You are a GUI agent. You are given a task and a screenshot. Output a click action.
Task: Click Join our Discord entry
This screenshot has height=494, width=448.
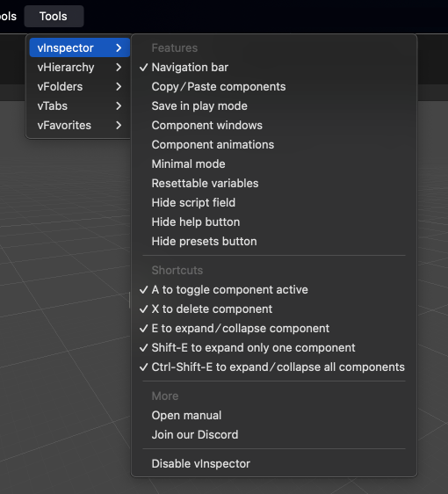pos(274,435)
